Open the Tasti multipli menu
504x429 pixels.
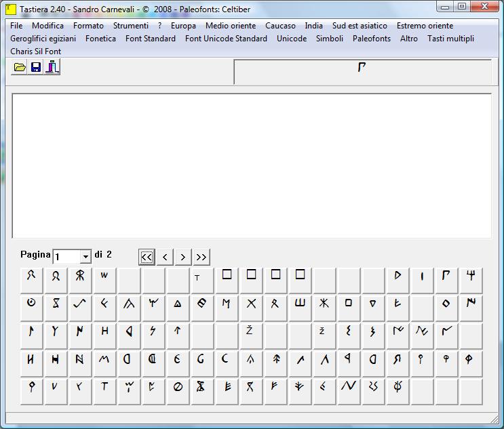450,39
